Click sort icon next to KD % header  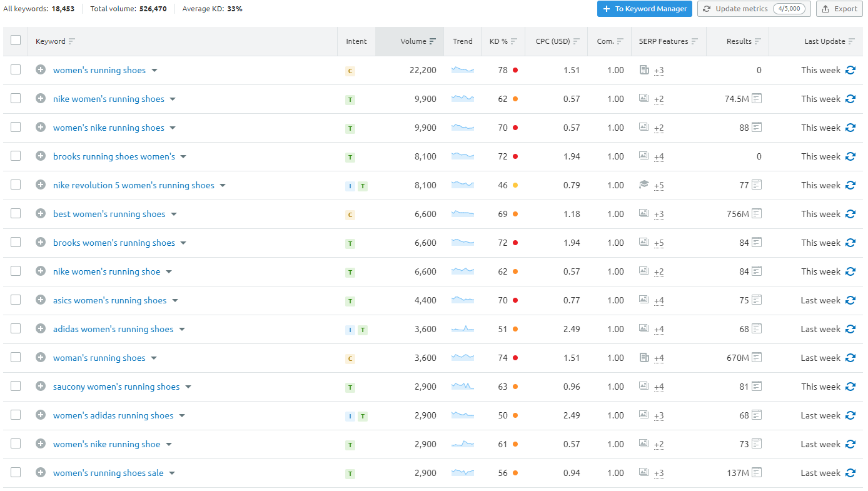514,41
